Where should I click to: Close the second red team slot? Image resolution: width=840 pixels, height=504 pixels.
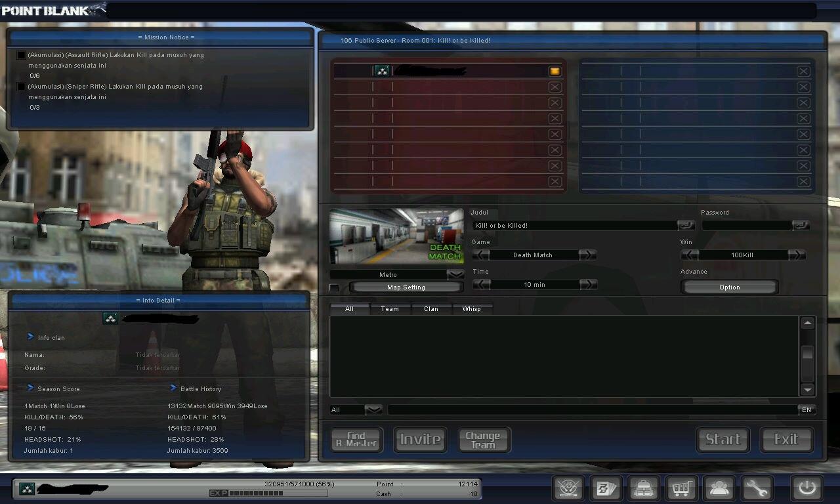click(555, 87)
